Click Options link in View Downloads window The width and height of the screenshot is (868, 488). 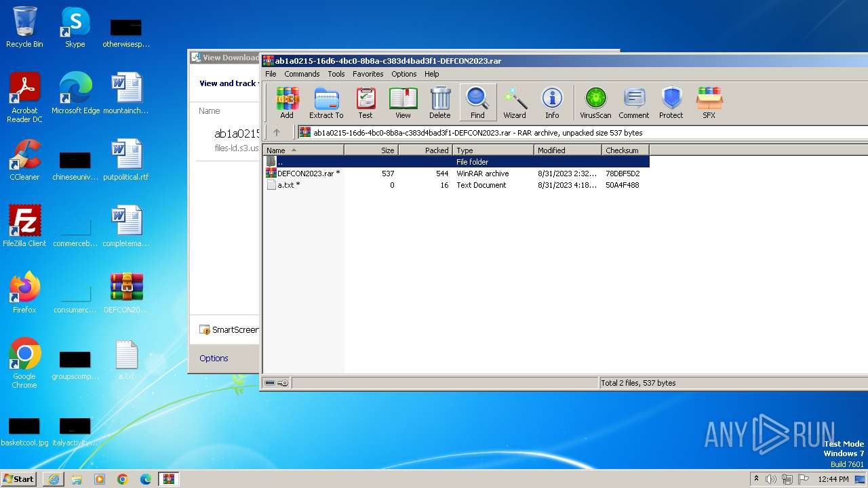coord(214,359)
